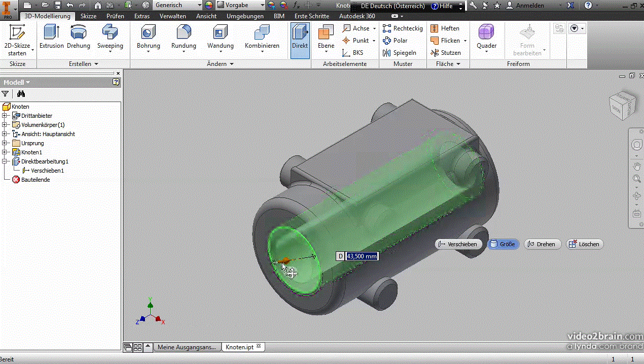Toggle the Direkt edit tool
Screen dimensions: 644x364
pyautogui.click(x=300, y=40)
